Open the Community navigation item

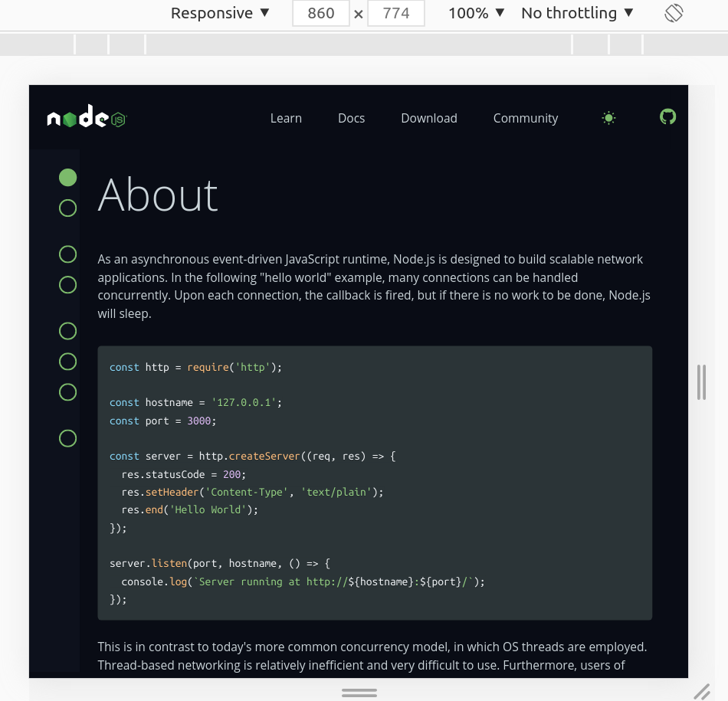coord(526,119)
